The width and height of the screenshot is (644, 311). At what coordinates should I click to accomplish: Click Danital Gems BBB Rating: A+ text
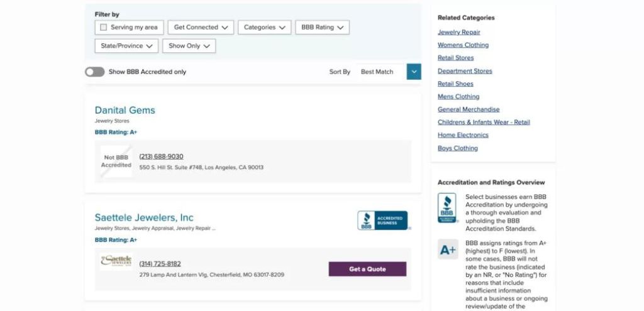click(116, 133)
